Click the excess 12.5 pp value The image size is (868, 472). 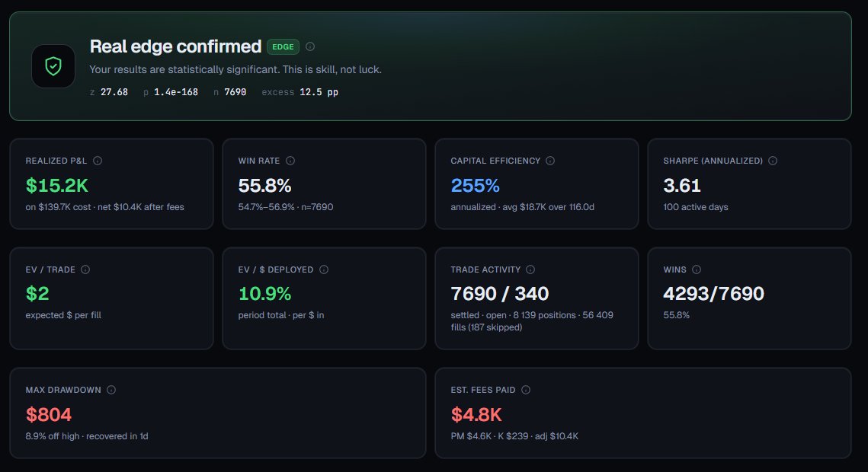(x=319, y=92)
